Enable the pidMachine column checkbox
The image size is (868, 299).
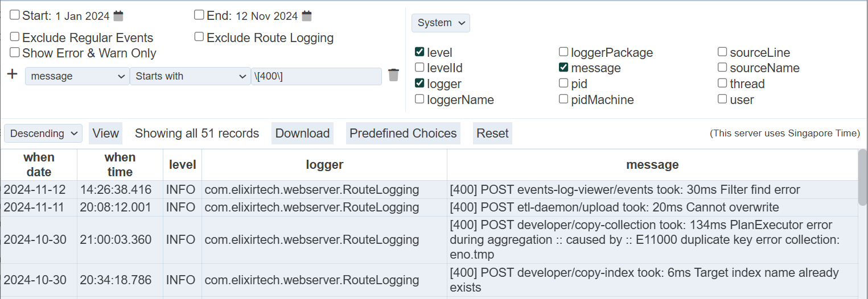point(563,99)
